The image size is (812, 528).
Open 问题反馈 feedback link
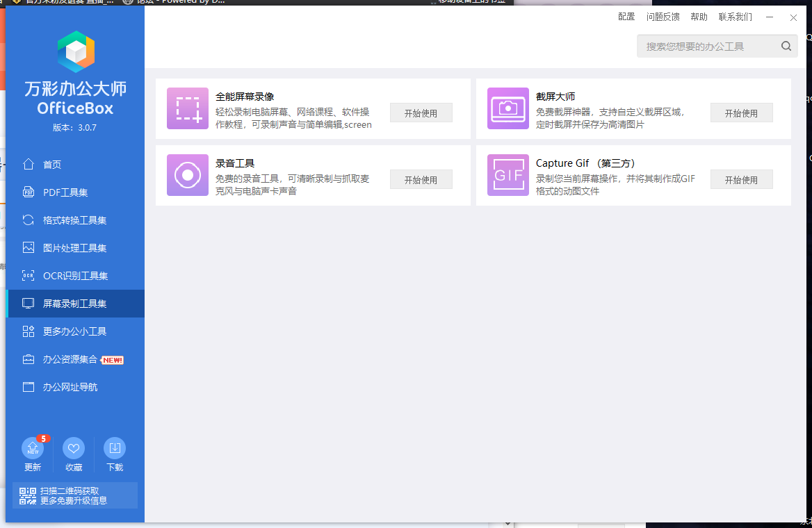point(663,17)
